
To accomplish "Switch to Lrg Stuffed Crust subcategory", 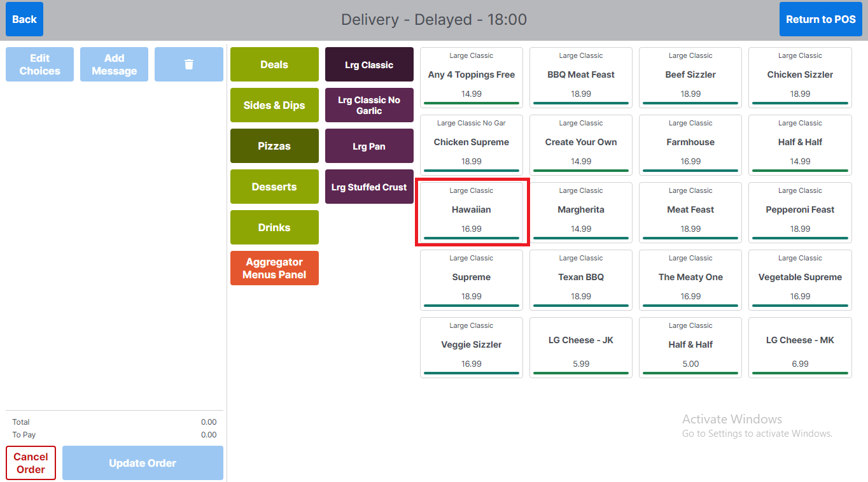I will pos(369,187).
